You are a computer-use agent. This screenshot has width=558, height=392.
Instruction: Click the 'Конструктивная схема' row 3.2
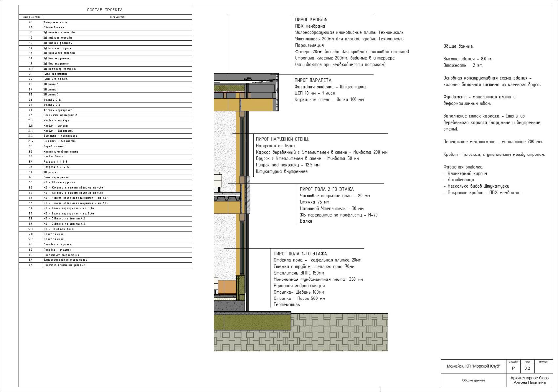[105, 152]
